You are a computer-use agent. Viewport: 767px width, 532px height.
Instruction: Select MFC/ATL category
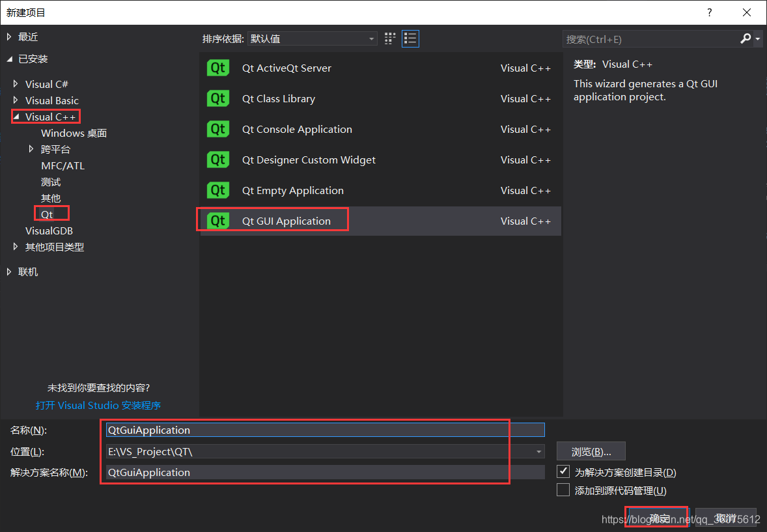tap(63, 165)
